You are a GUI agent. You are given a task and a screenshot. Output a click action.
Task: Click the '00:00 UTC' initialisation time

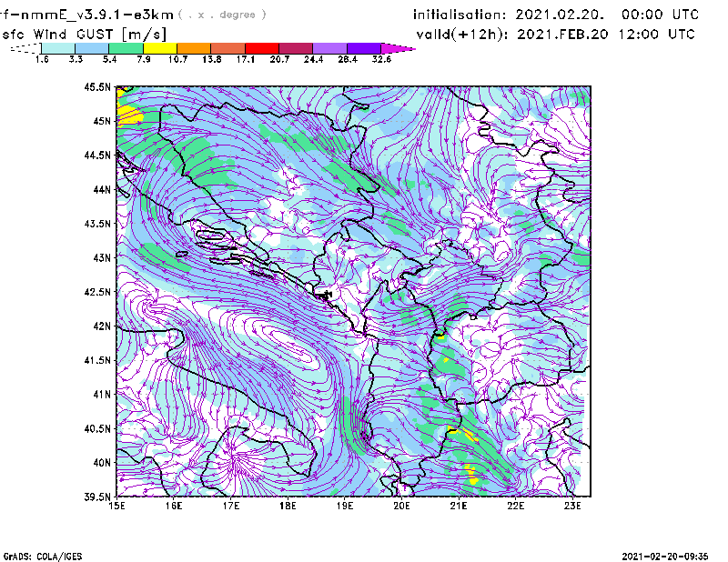[x=660, y=15]
